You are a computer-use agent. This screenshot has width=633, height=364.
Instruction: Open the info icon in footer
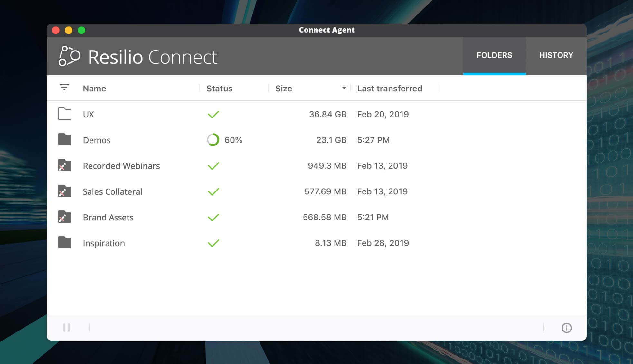pyautogui.click(x=566, y=328)
